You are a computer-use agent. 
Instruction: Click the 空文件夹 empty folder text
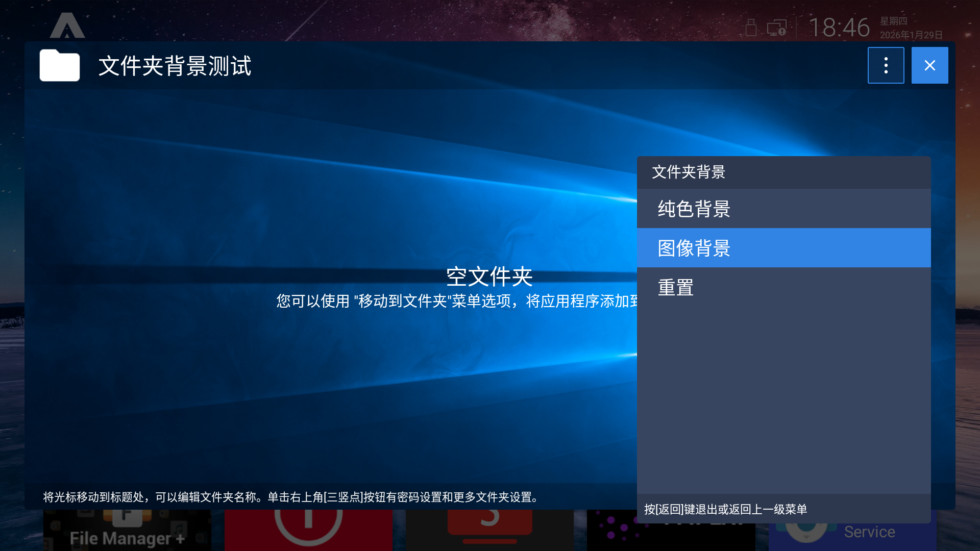pyautogui.click(x=489, y=277)
